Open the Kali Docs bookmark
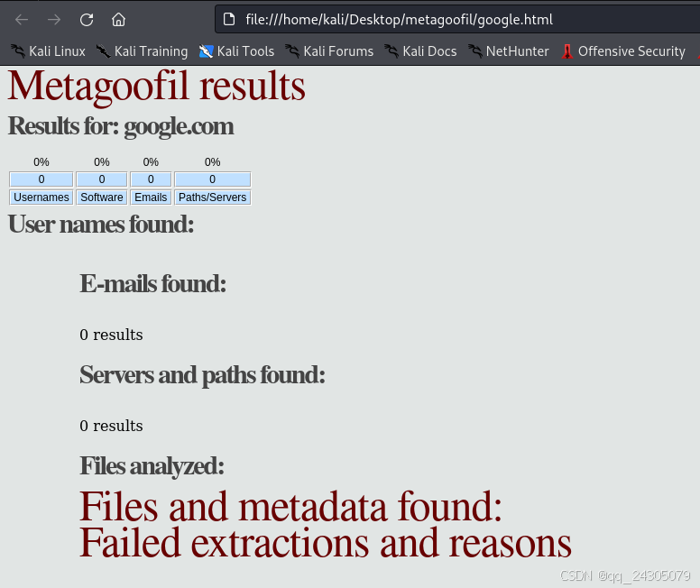 coord(420,51)
